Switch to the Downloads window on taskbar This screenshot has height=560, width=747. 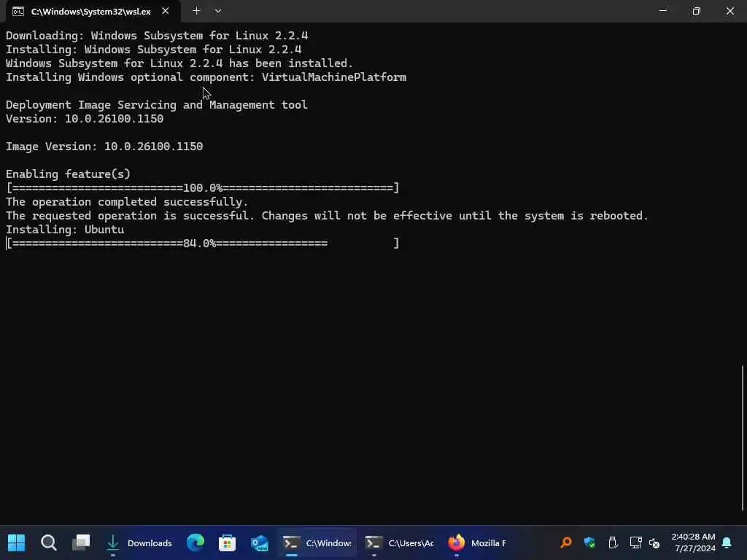point(139,542)
